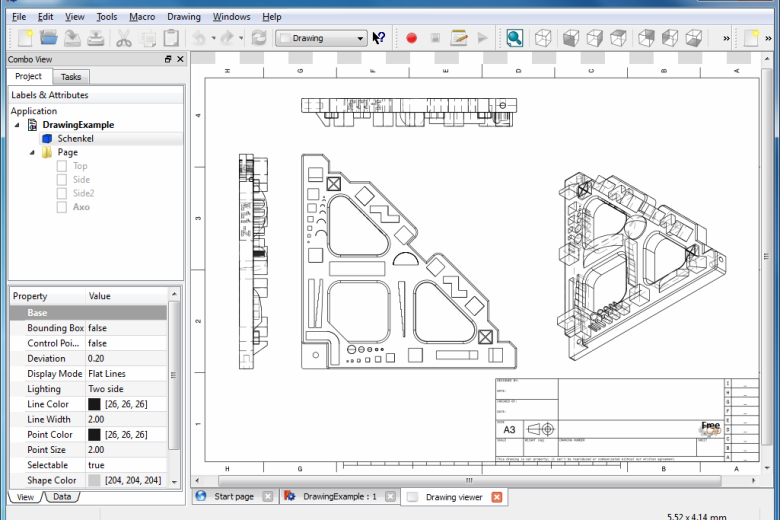Close the DrawingExample : 1 tab
780x520 pixels.
390,497
